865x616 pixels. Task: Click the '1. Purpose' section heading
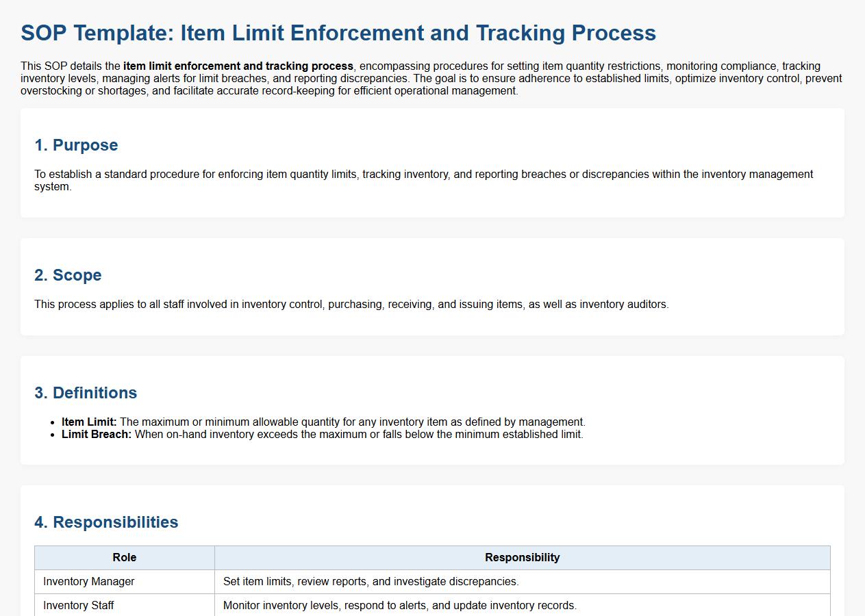pos(76,145)
